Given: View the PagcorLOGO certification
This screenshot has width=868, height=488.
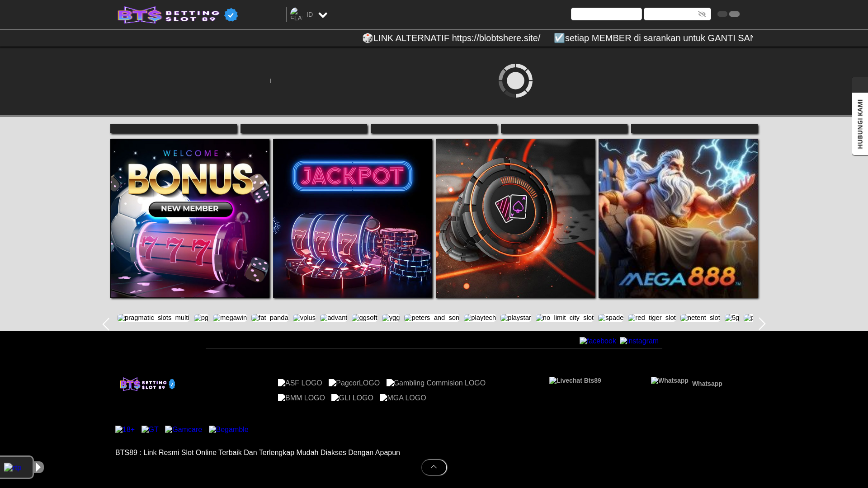Looking at the screenshot, I should tap(354, 383).
